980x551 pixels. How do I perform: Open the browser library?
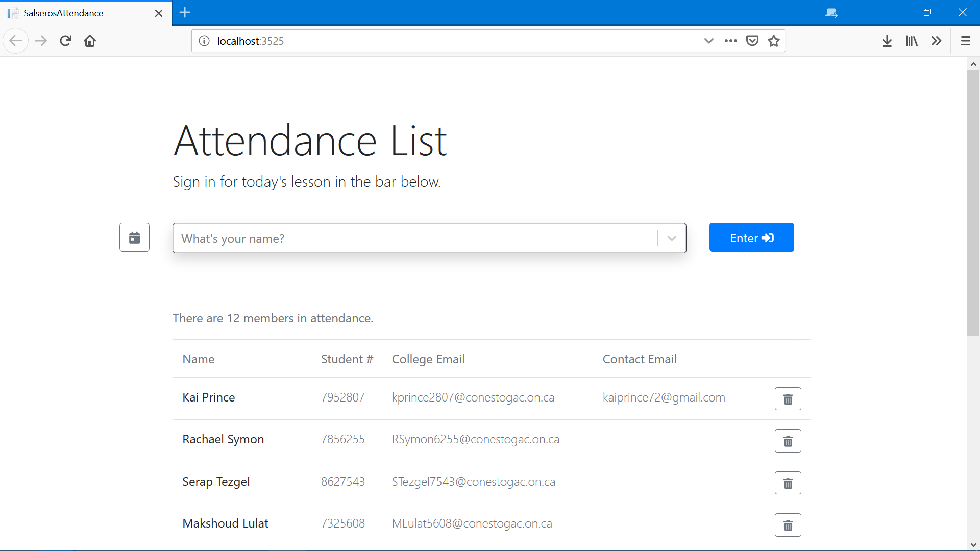(912, 41)
